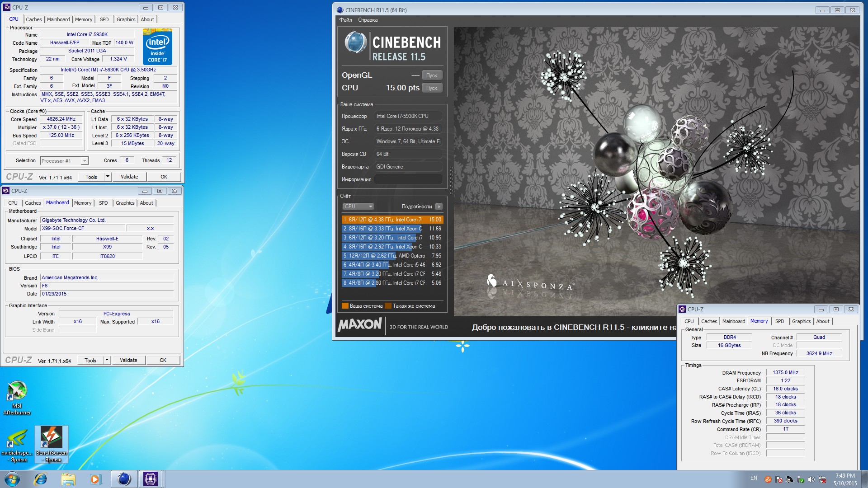Switch to CPU-Z via taskbar icon

pyautogui.click(x=151, y=479)
